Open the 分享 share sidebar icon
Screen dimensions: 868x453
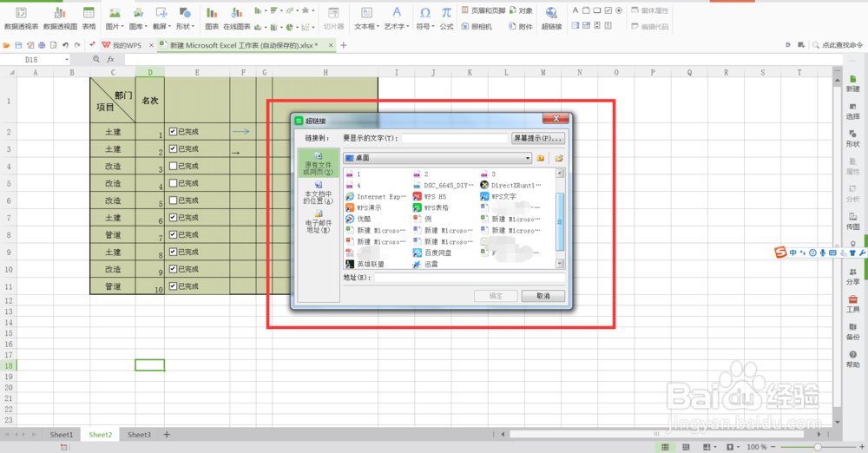(x=853, y=276)
